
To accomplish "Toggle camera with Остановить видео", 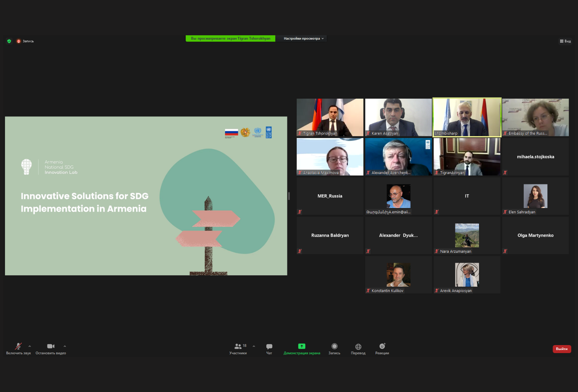I will click(51, 347).
